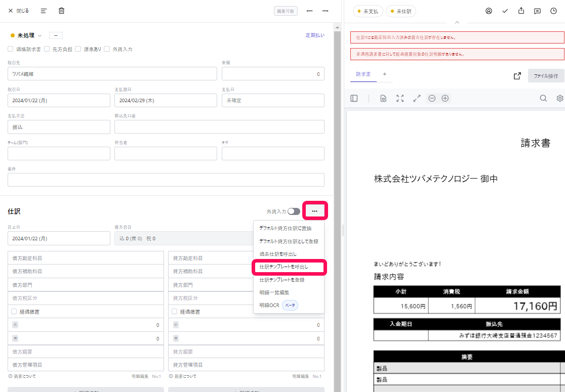The height and width of the screenshot is (392, 565).
Task: Go to previous record with left arrow
Action: click(309, 11)
